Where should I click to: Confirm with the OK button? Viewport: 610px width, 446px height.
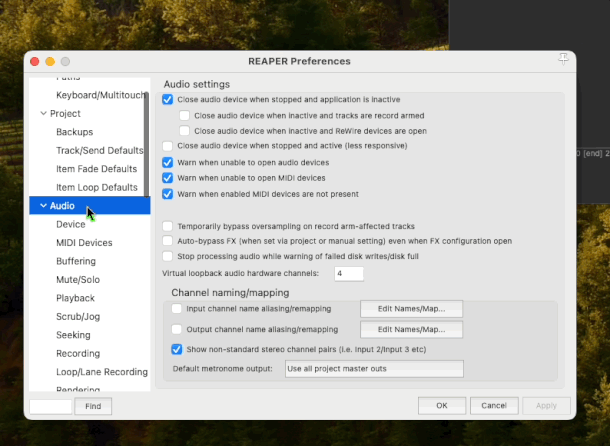tap(442, 406)
